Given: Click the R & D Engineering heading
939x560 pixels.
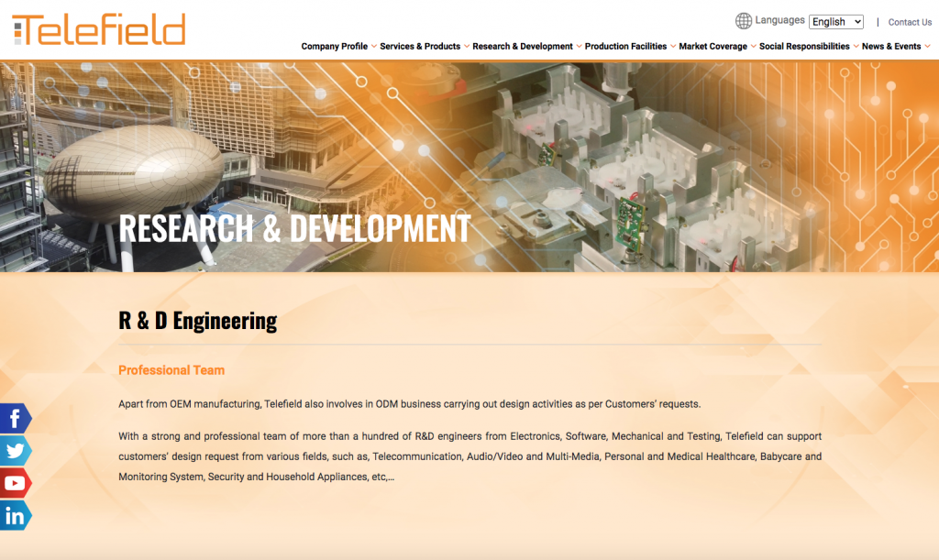Looking at the screenshot, I should (198, 321).
